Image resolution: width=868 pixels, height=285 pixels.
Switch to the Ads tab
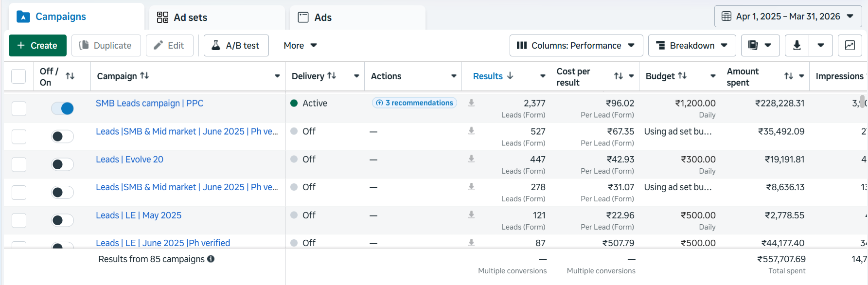pos(357,18)
